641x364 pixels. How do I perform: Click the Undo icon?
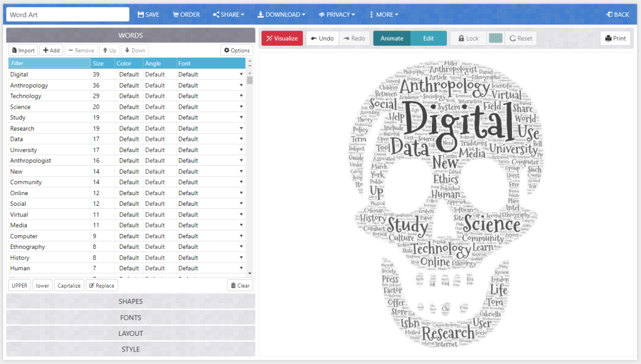click(x=322, y=38)
